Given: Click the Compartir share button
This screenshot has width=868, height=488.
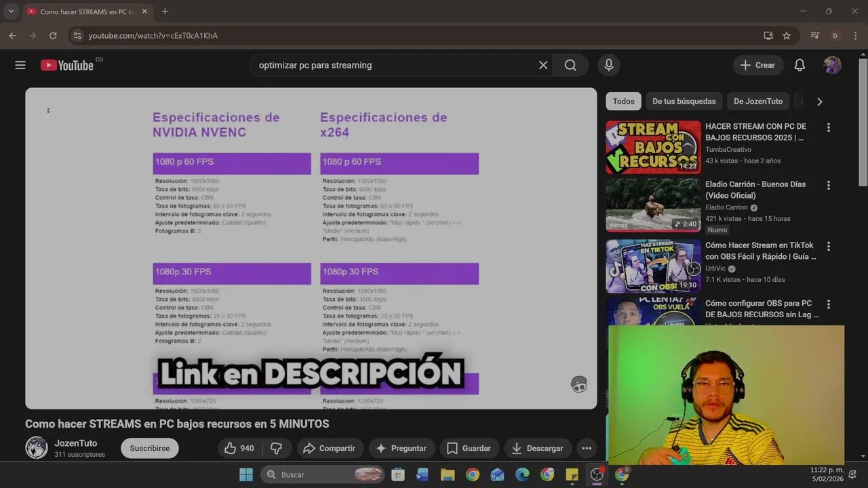Looking at the screenshot, I should 329,448.
